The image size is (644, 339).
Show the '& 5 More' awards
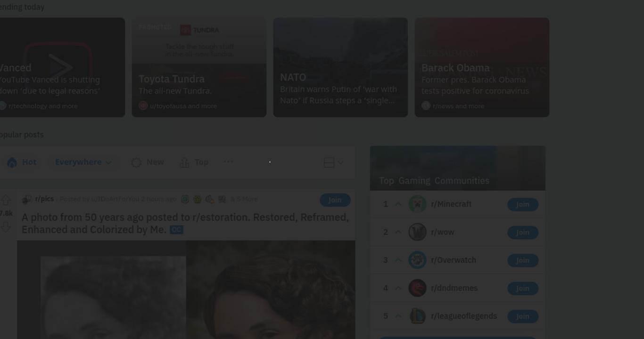click(244, 199)
